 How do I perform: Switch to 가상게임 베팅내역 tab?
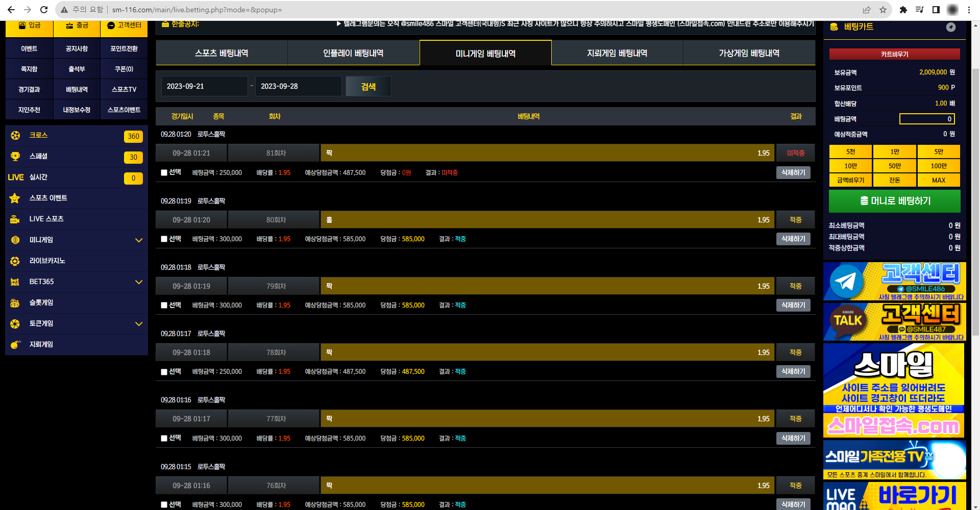click(749, 53)
